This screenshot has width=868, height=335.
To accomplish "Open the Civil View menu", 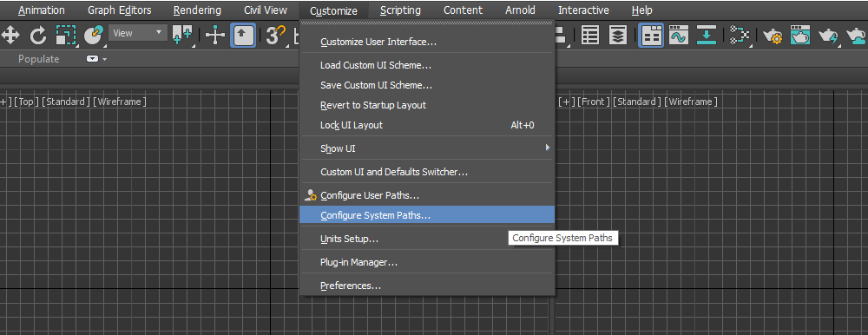I will (x=266, y=10).
